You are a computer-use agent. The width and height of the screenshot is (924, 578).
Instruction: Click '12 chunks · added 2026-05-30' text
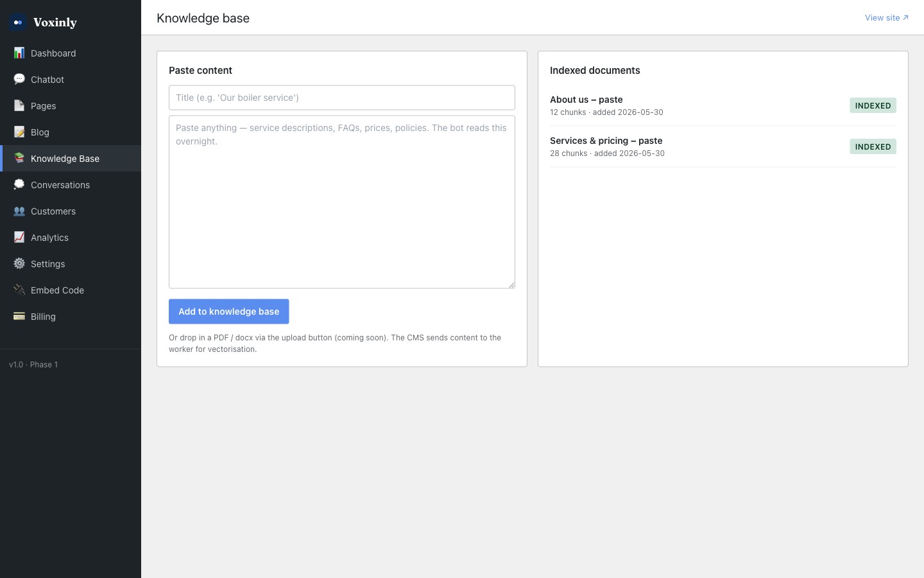[x=606, y=112]
